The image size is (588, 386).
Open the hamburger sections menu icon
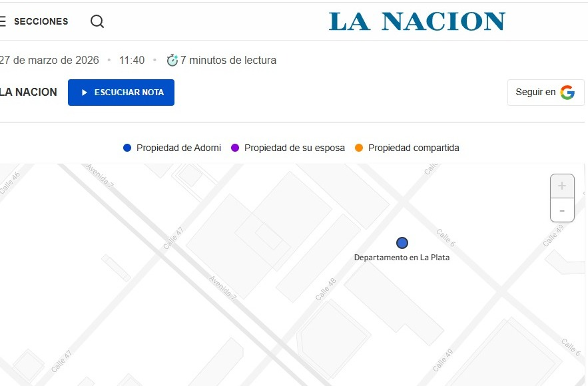pos(3,21)
